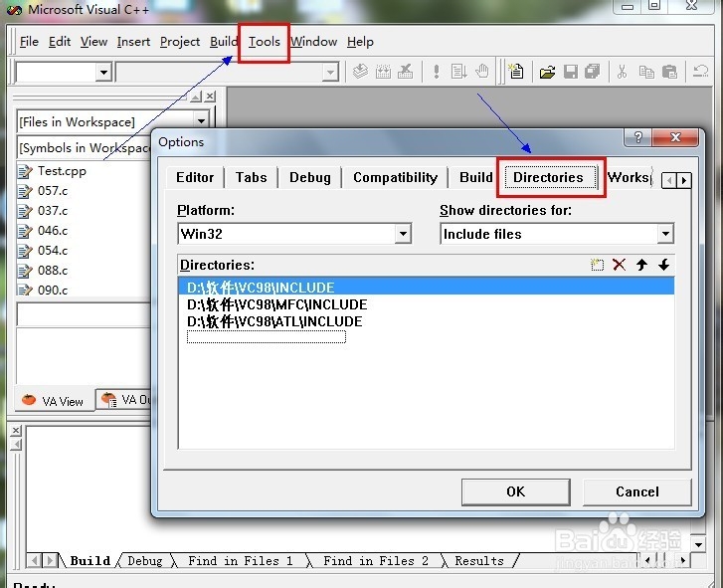Screen dimensions: 723x588
Task: Expand the Files in Workspace dropdown
Action: (x=201, y=121)
